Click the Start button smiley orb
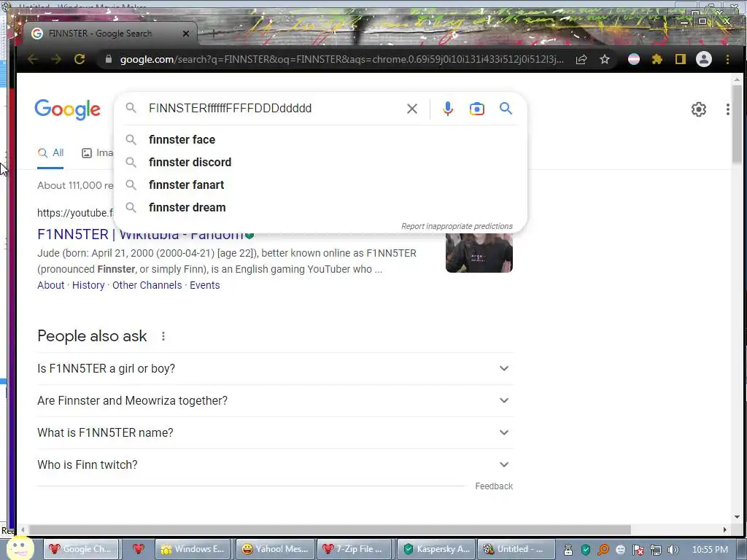747x560 pixels. pos(20,548)
